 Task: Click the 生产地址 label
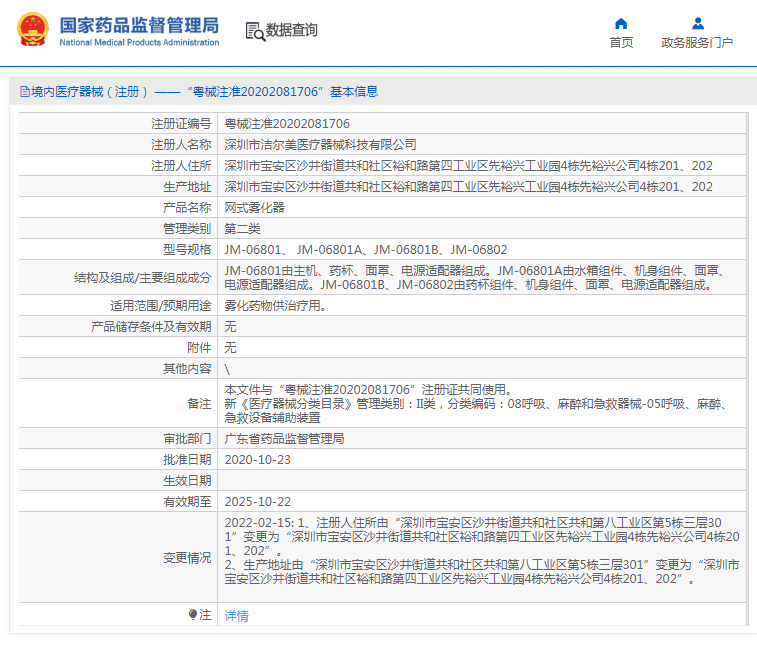tap(187, 186)
